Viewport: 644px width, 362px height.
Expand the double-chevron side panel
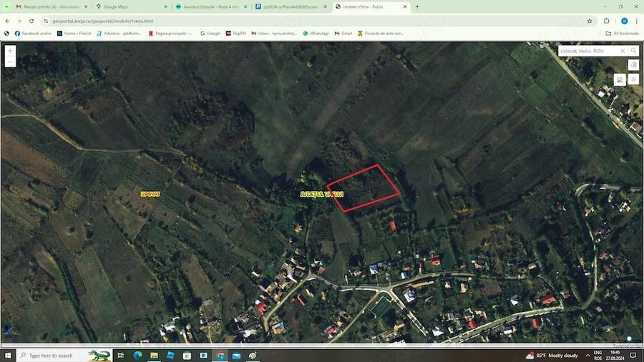click(x=633, y=79)
